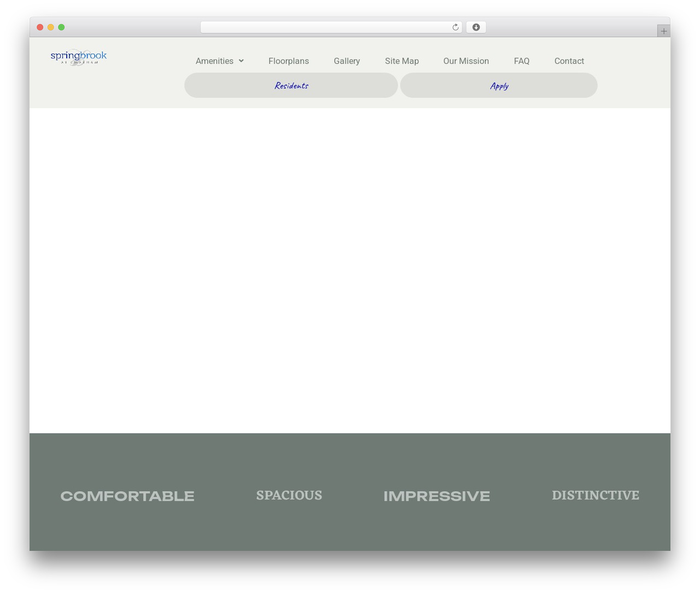This screenshot has height=593, width=700.
Task: Close the window with red button
Action: [40, 27]
